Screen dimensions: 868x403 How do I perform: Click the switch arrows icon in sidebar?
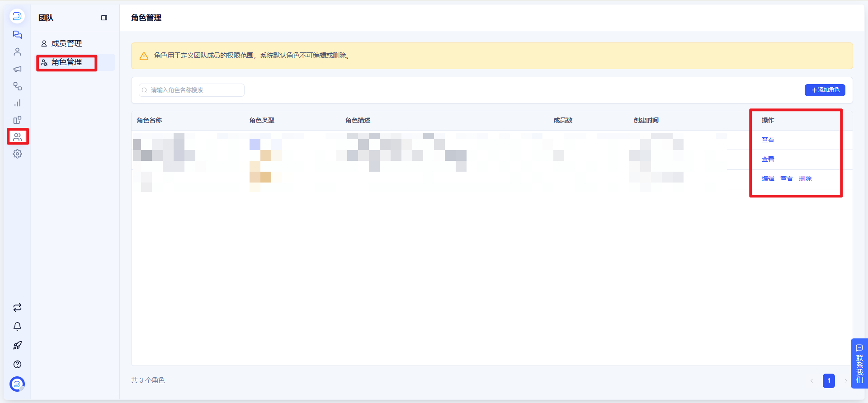point(17,308)
